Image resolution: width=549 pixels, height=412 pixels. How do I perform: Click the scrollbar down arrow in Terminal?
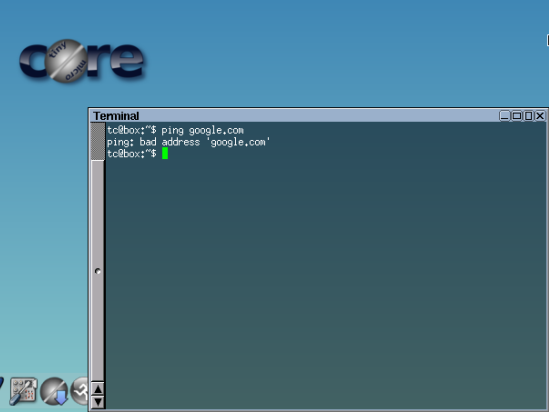click(98, 401)
